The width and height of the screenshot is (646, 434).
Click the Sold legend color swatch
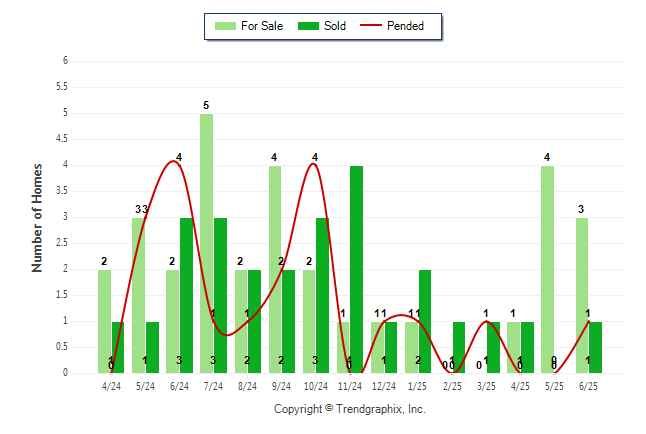click(x=308, y=26)
